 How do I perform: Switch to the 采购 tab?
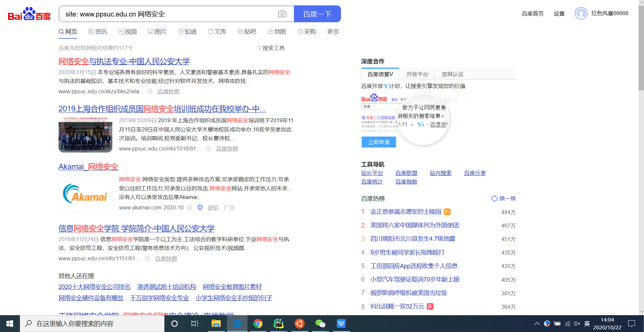(307, 32)
